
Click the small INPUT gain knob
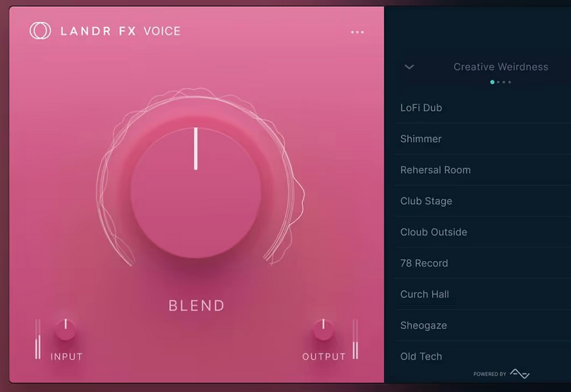65,330
